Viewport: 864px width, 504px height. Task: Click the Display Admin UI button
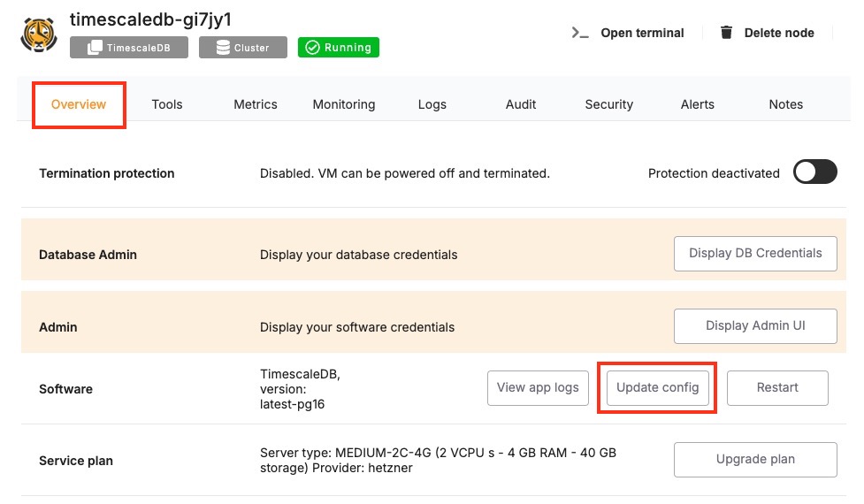click(755, 325)
